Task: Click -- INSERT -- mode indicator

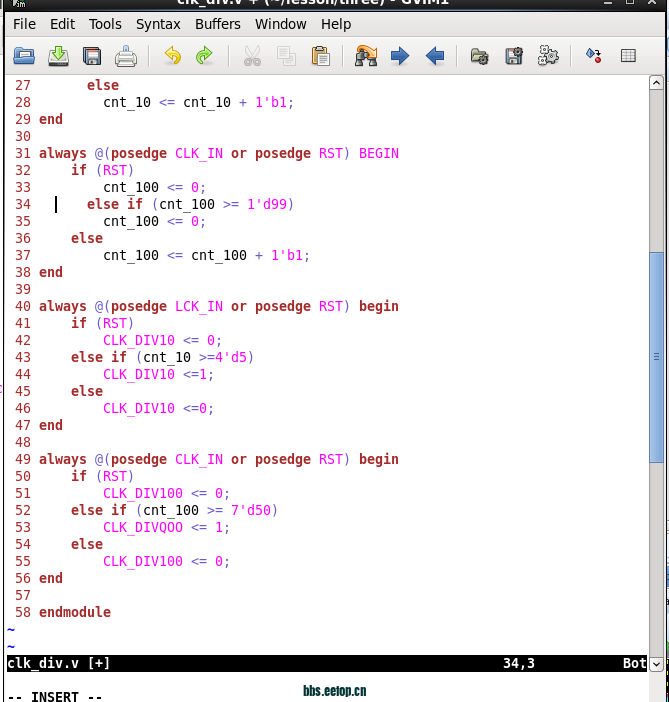Action: (55, 697)
